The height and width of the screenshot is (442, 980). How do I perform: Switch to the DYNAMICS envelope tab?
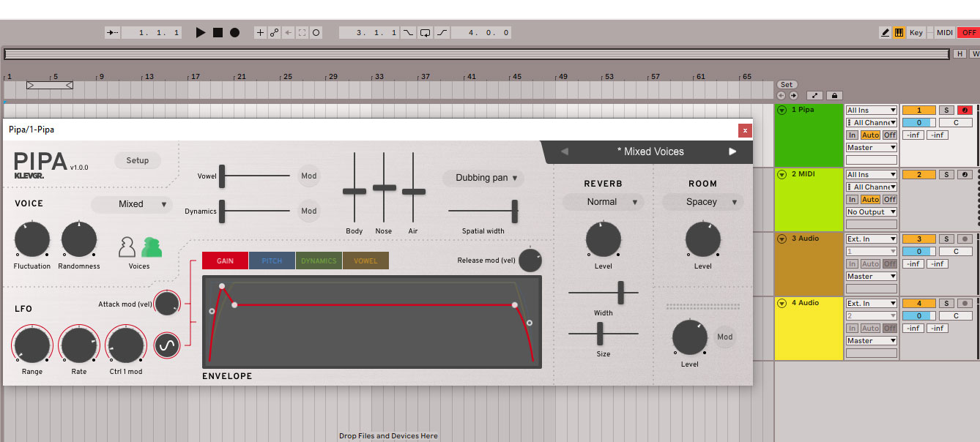pos(319,261)
